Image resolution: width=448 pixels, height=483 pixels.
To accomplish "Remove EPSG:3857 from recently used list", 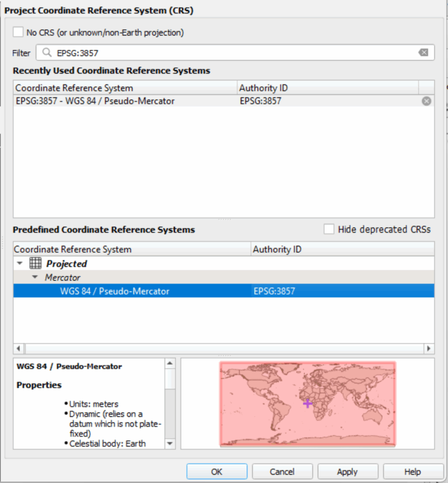I will (x=426, y=101).
